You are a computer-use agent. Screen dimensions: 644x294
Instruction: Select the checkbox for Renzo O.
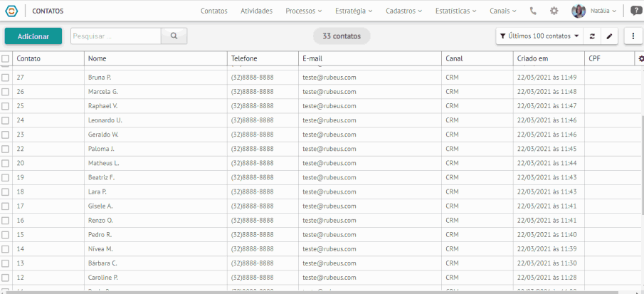pyautogui.click(x=5, y=221)
